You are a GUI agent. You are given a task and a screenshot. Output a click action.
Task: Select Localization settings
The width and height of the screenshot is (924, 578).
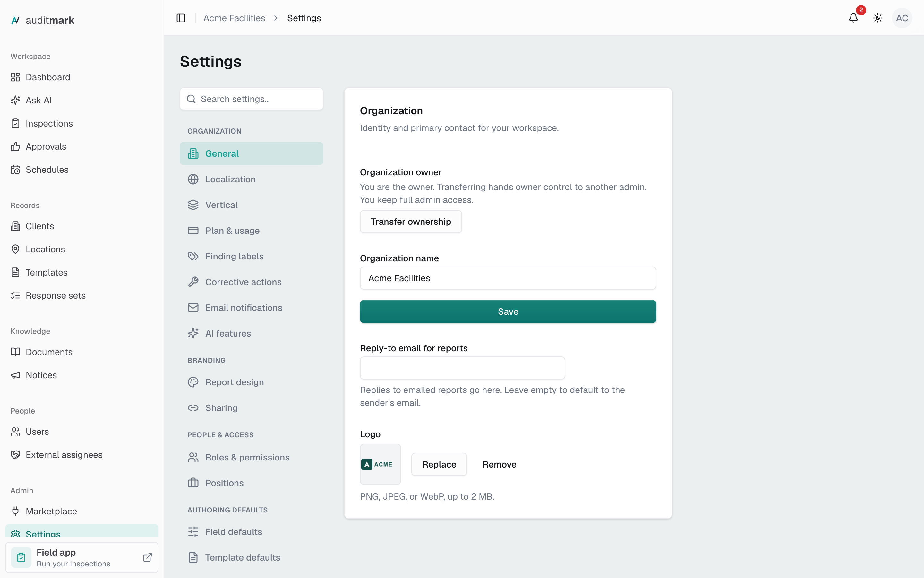coord(251,179)
